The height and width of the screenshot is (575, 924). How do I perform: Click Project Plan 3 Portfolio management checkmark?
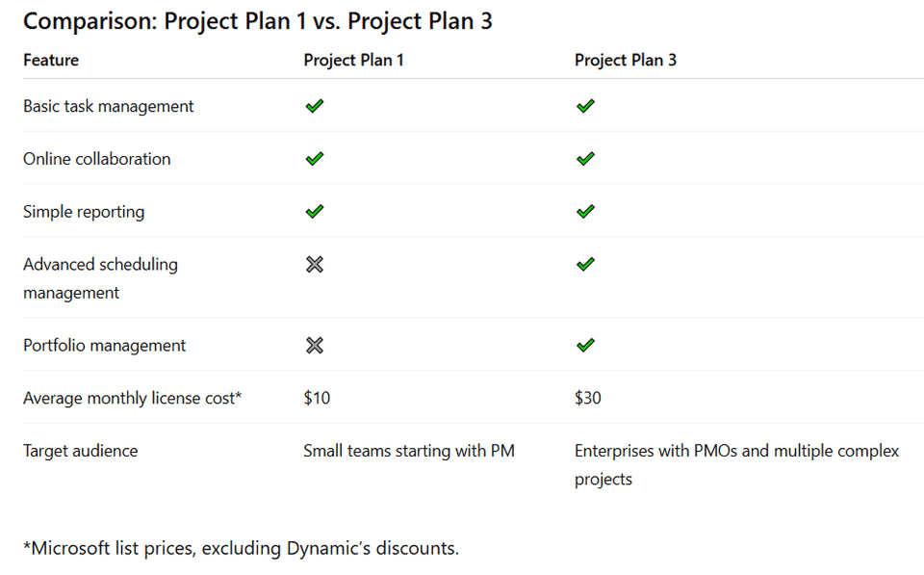585,345
